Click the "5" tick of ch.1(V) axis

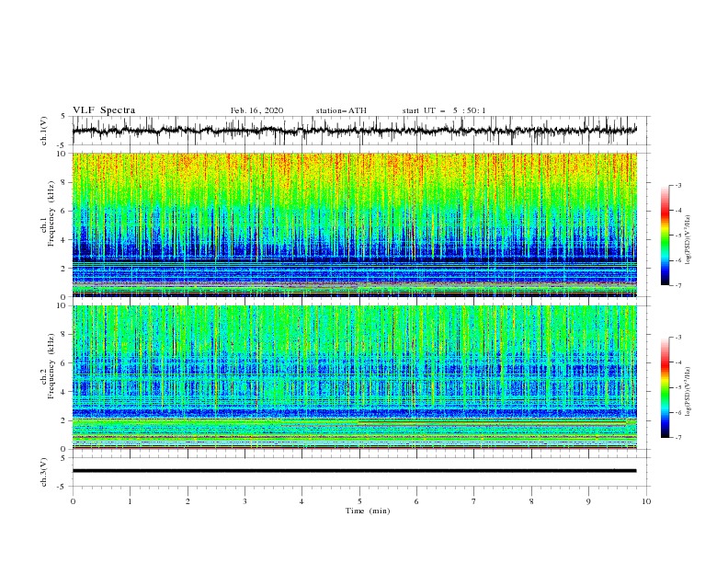pos(63,116)
